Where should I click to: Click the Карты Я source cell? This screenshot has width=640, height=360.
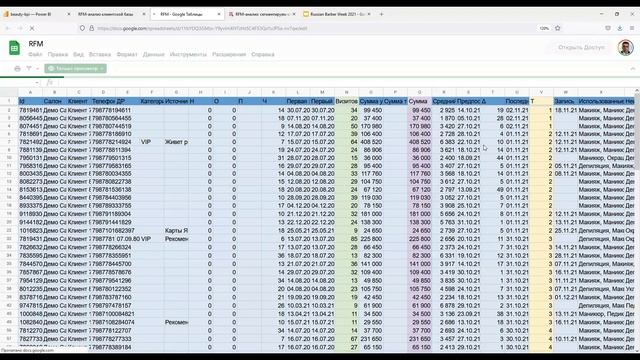click(x=176, y=231)
